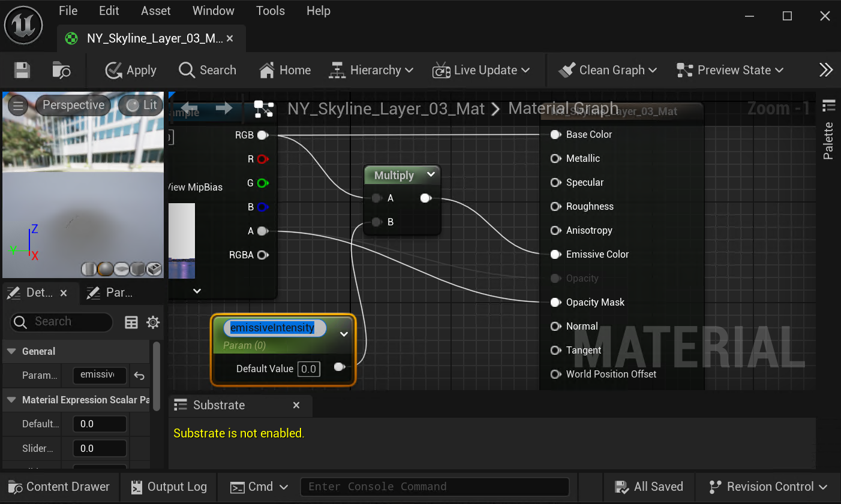The height and width of the screenshot is (504, 841).
Task: Go back in graph navigation history
Action: (190, 108)
